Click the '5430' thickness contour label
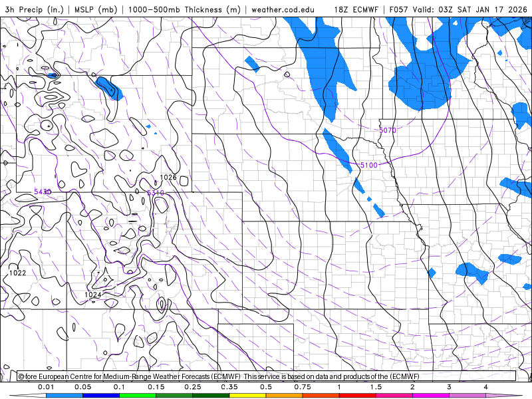 pyautogui.click(x=43, y=192)
